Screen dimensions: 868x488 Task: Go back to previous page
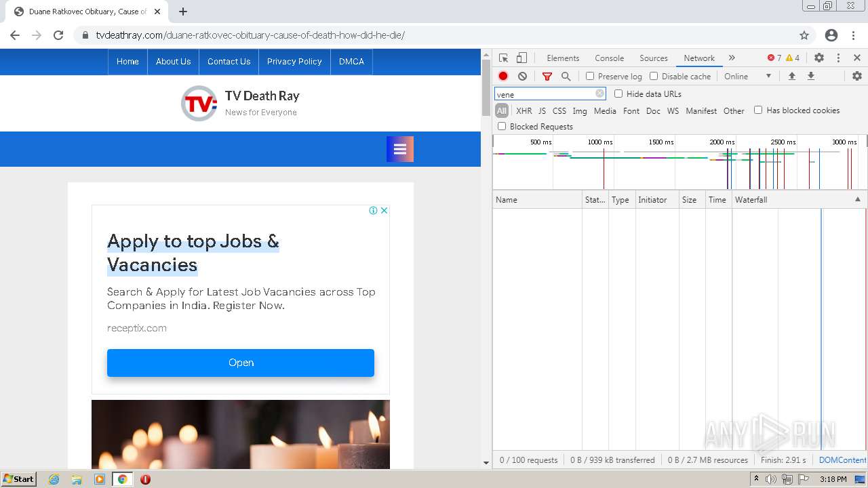coord(15,35)
